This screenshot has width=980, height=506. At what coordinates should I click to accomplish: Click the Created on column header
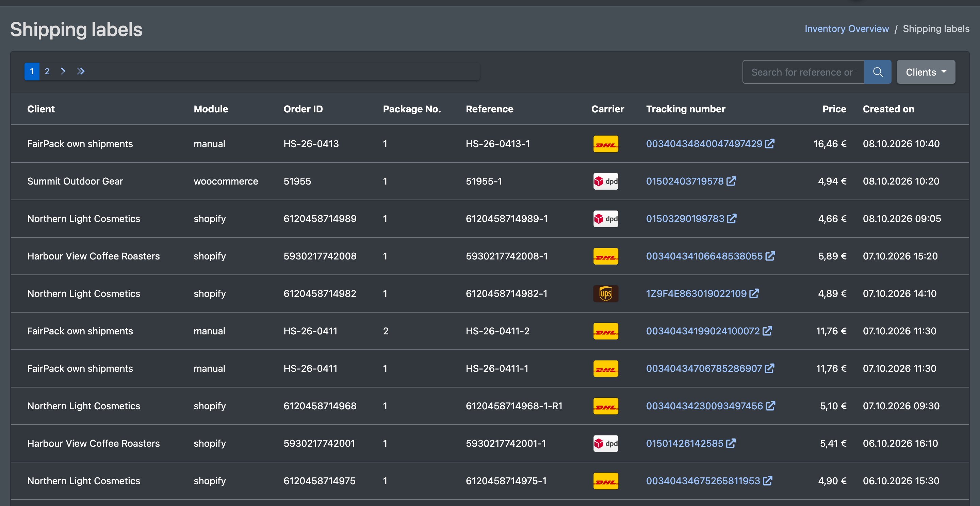(x=888, y=109)
